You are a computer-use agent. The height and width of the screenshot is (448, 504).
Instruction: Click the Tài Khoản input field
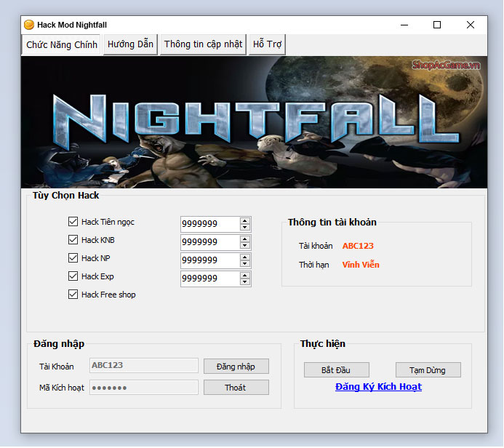point(144,365)
